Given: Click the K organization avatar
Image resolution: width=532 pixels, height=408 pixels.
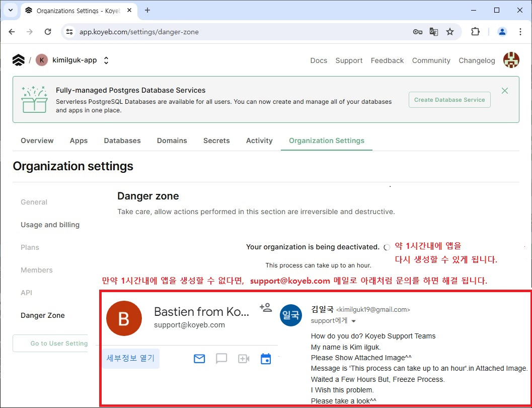Looking at the screenshot, I should (x=41, y=60).
